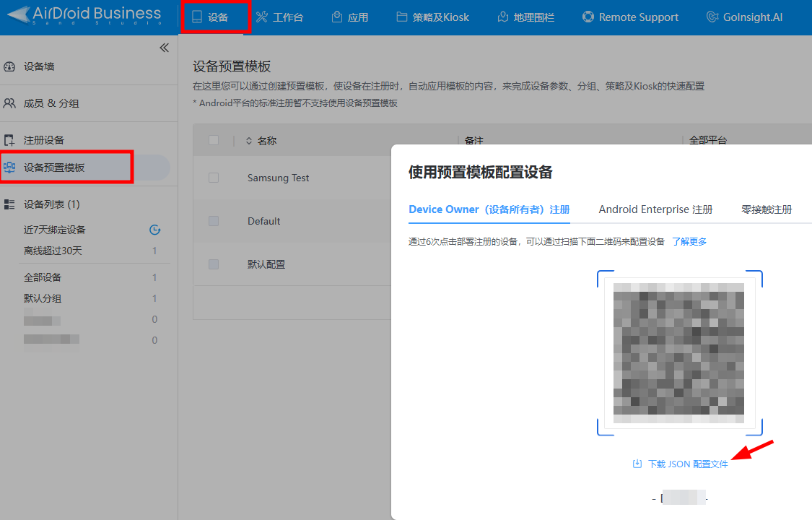Click the 策略及Kiosk folder icon
This screenshot has width=812, height=520.
(402, 17)
